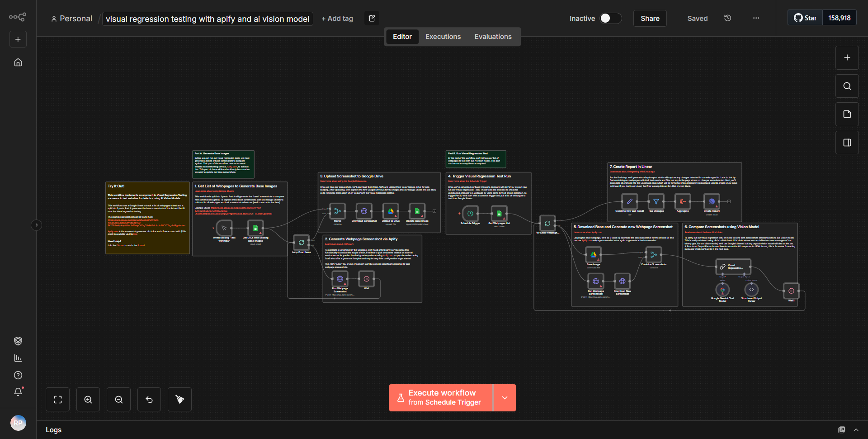The width and height of the screenshot is (868, 439).
Task: Select the Upload to Drive node
Action: 390,211
